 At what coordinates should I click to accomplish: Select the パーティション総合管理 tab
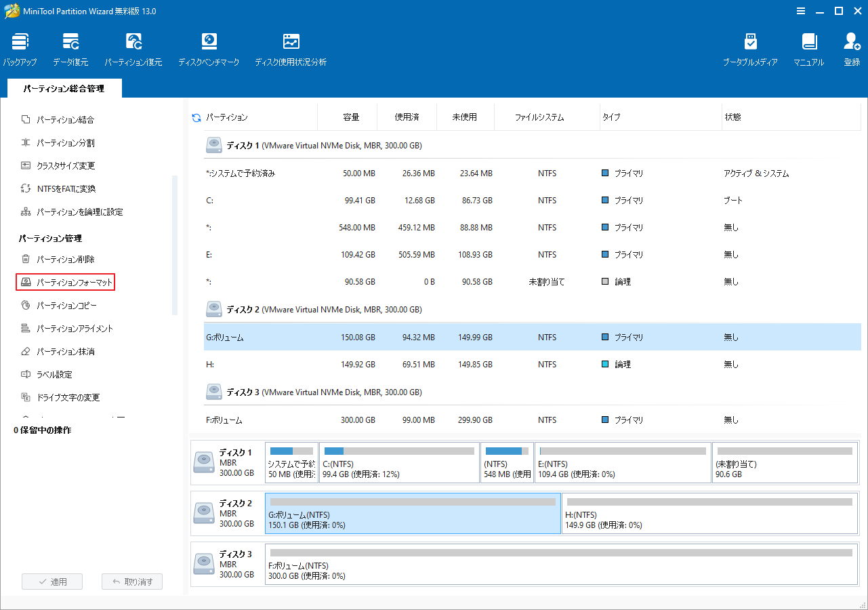coord(64,88)
